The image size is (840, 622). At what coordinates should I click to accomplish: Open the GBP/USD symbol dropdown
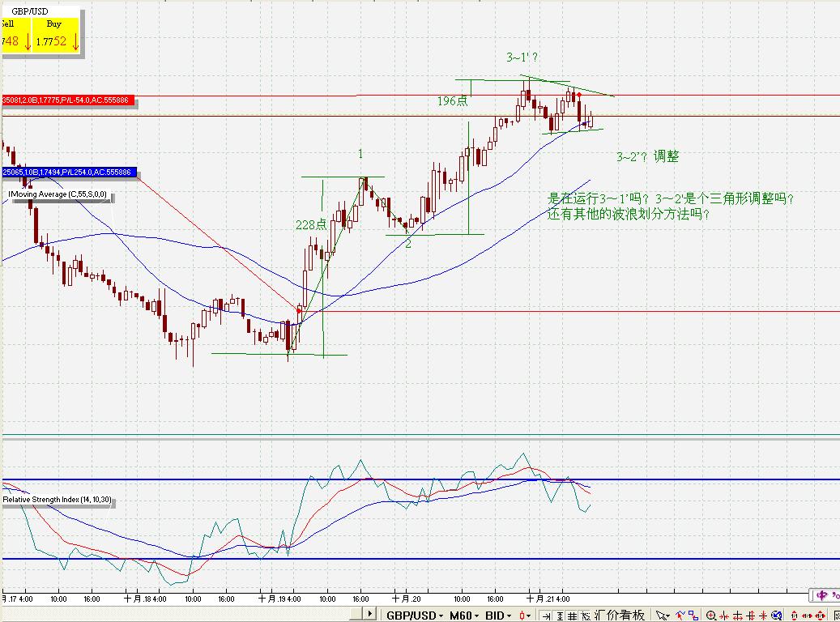click(413, 616)
